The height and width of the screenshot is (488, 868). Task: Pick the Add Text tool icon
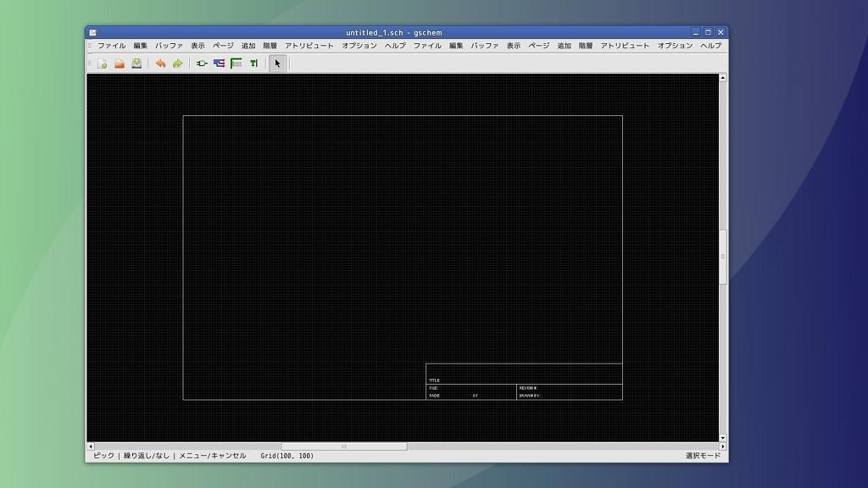253,64
